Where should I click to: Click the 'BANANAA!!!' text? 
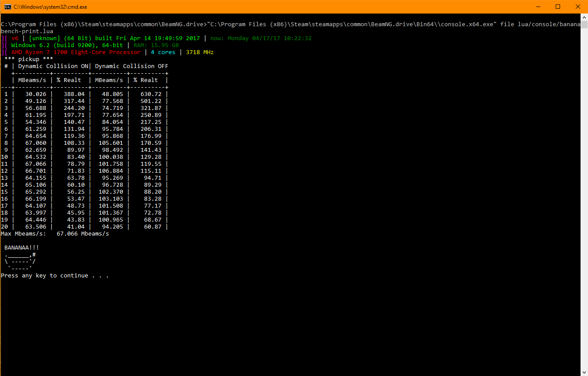coord(22,248)
